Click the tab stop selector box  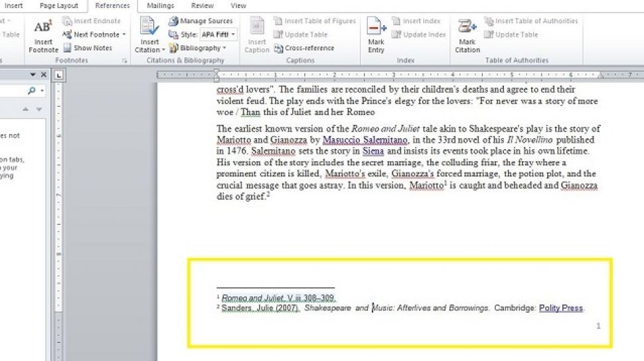(58, 75)
